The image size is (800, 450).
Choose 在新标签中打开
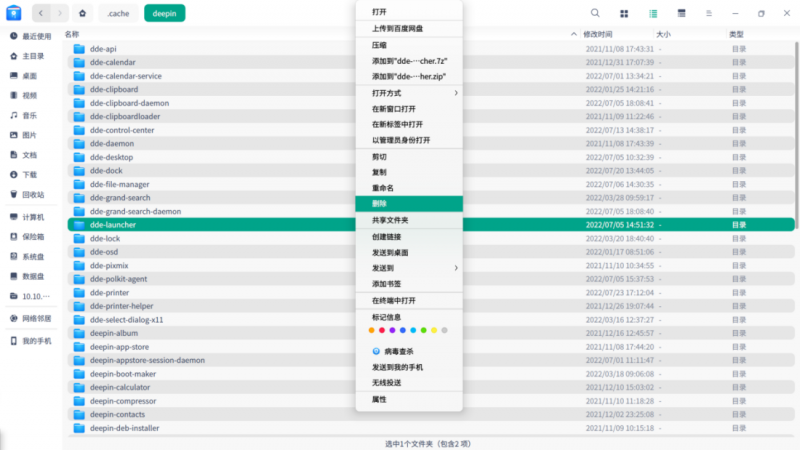409,124
